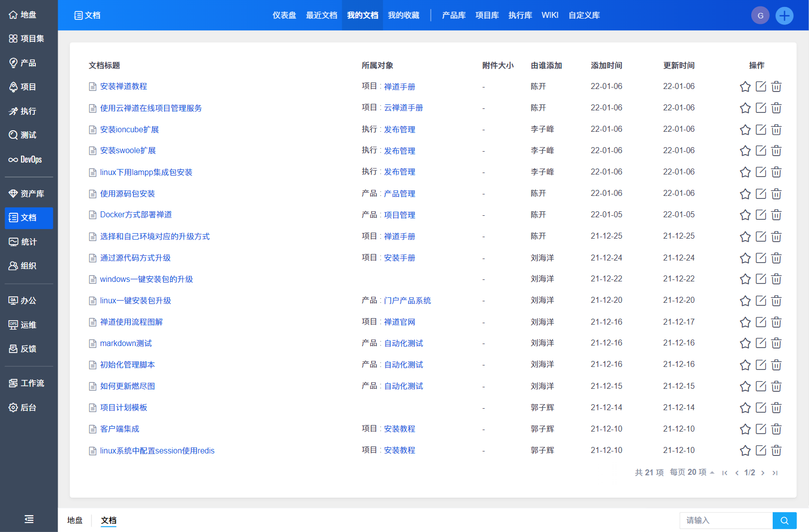Viewport: 809px width, 532px height.
Task: Go to 产品 in sidebar
Action: click(x=23, y=63)
